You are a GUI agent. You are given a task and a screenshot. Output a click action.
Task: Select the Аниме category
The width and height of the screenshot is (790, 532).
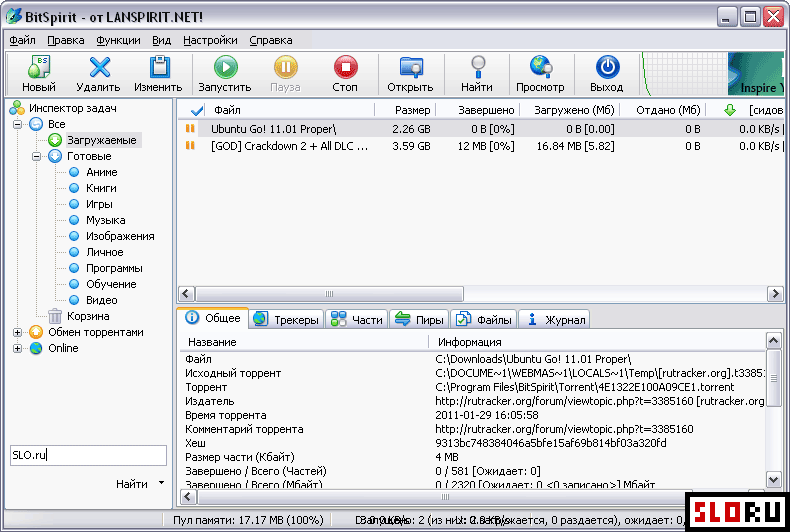click(101, 172)
